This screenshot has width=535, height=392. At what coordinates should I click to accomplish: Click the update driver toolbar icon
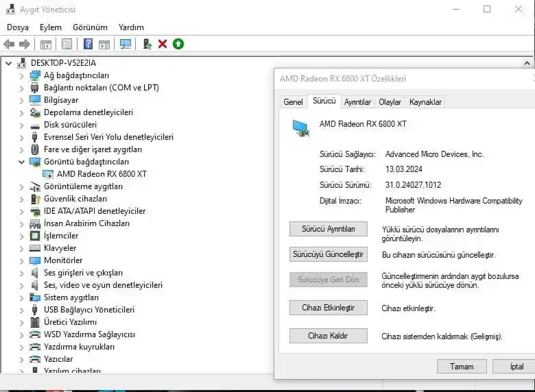coord(147,44)
